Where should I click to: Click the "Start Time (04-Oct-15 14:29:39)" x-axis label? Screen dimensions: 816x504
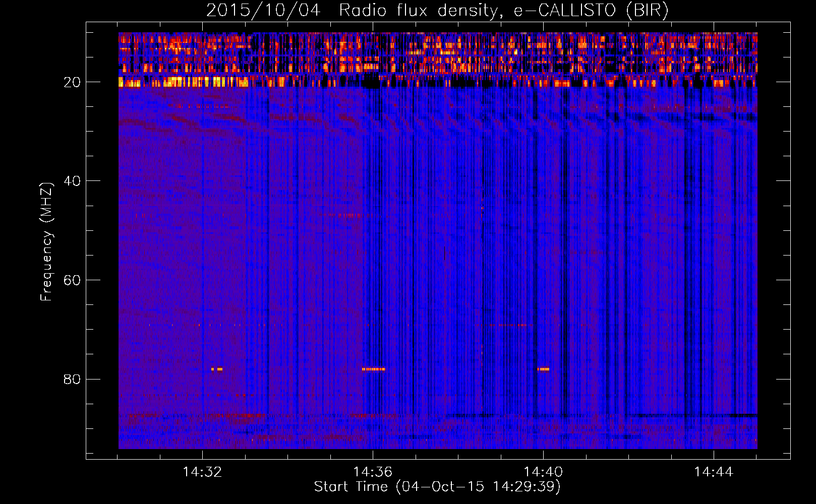(437, 486)
